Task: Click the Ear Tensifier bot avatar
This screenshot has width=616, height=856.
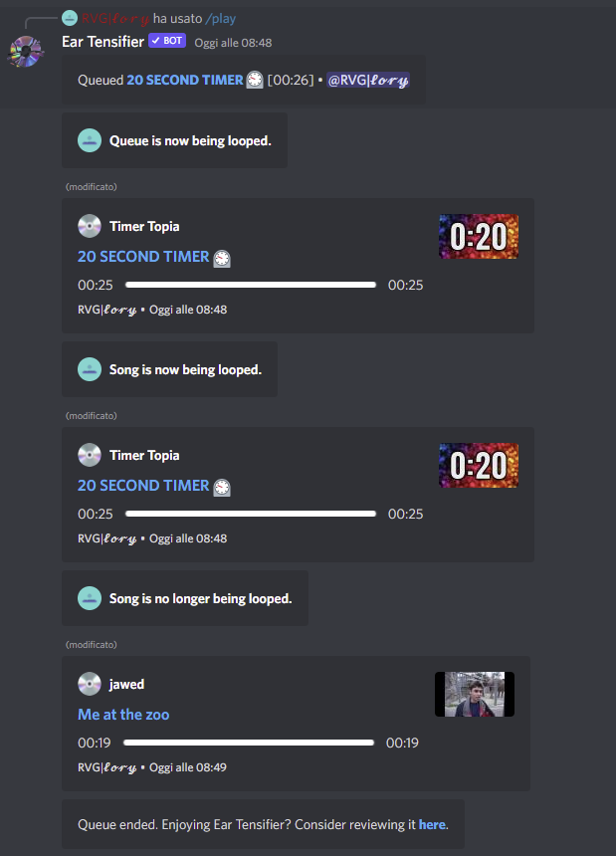Action: [x=26, y=52]
